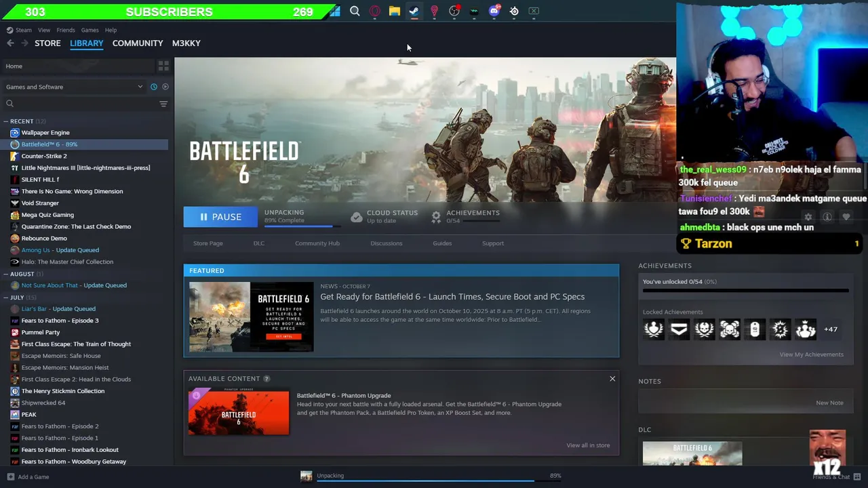Screen dimensions: 868x488
Task: Select Counter-Strike 2 in library list
Action: [44, 156]
